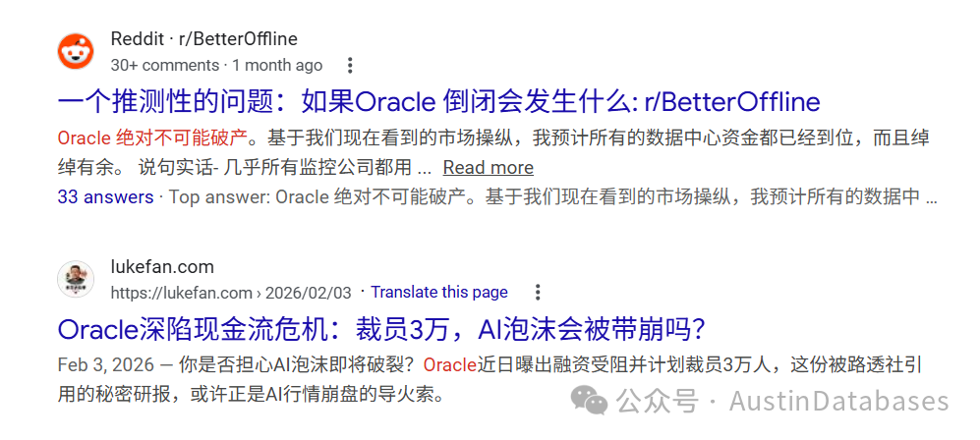Click the AustinDatabases watermark text
The height and width of the screenshot is (440, 980).
click(x=838, y=402)
